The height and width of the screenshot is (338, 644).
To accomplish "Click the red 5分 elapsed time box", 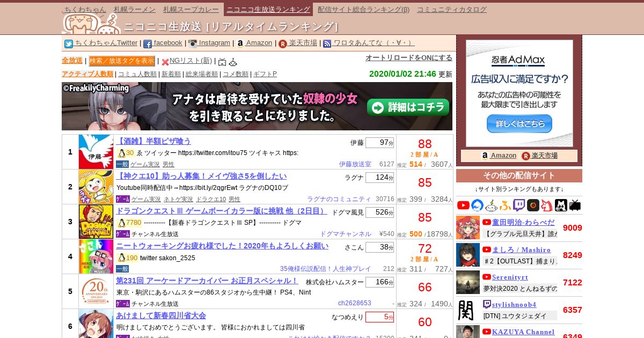I will pyautogui.click(x=379, y=317).
